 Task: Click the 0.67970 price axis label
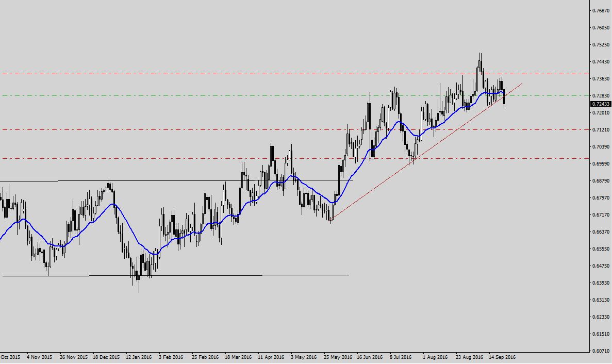click(601, 198)
